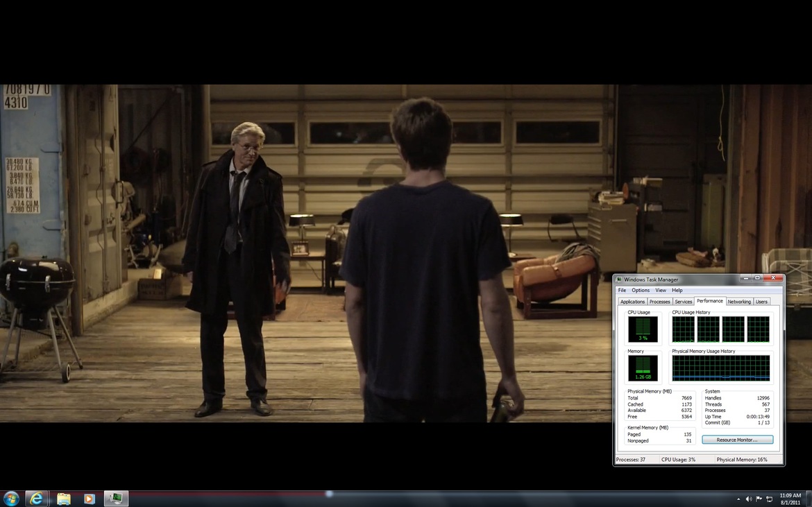Select the Total physical memory value 7669

tap(686, 398)
